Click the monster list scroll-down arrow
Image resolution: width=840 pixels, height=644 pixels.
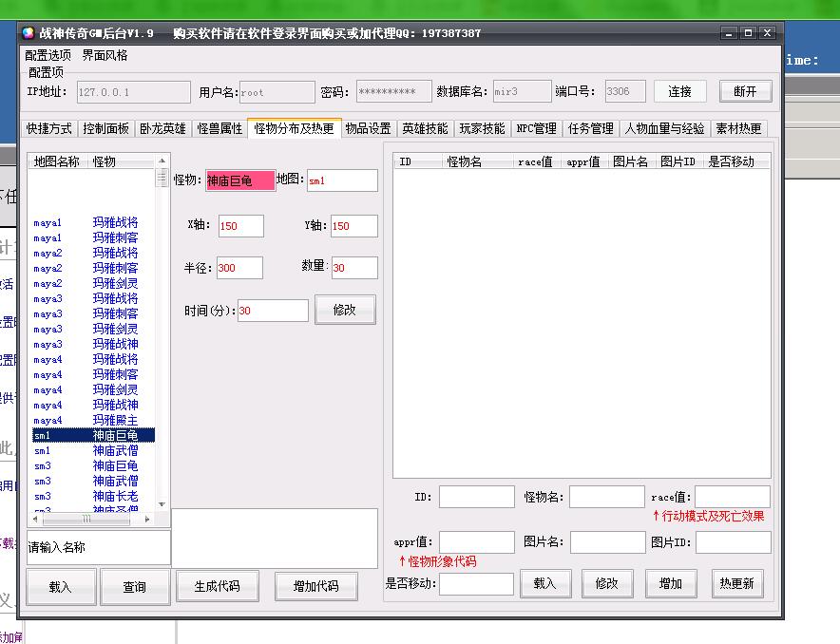tap(162, 504)
